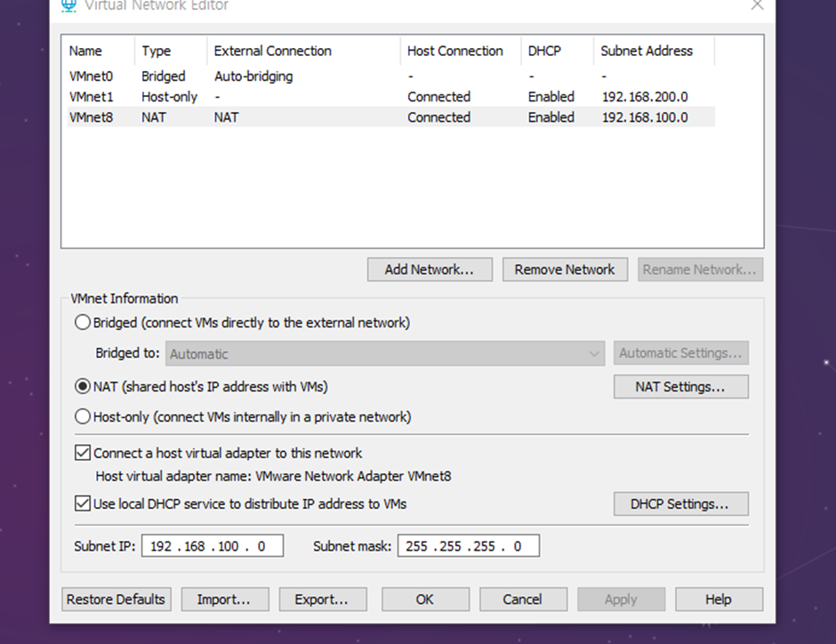
Task: Confirm with the OK button
Action: tap(425, 600)
